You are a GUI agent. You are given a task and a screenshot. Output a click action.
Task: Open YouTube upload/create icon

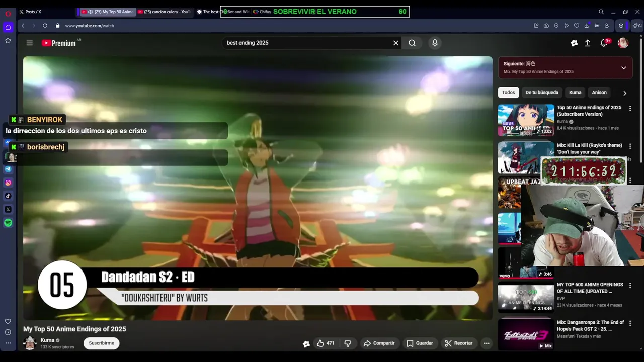(x=587, y=43)
